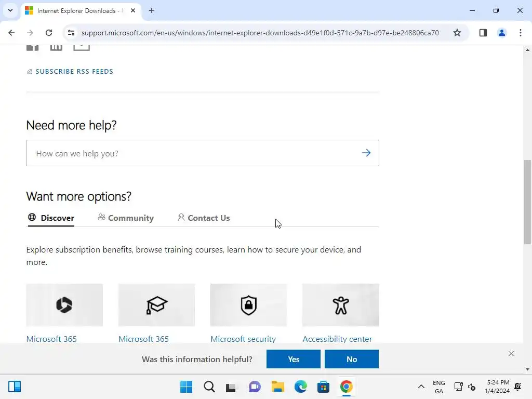Bookmark this page with the star icon
Screen dimensions: 532x399
tap(457, 33)
